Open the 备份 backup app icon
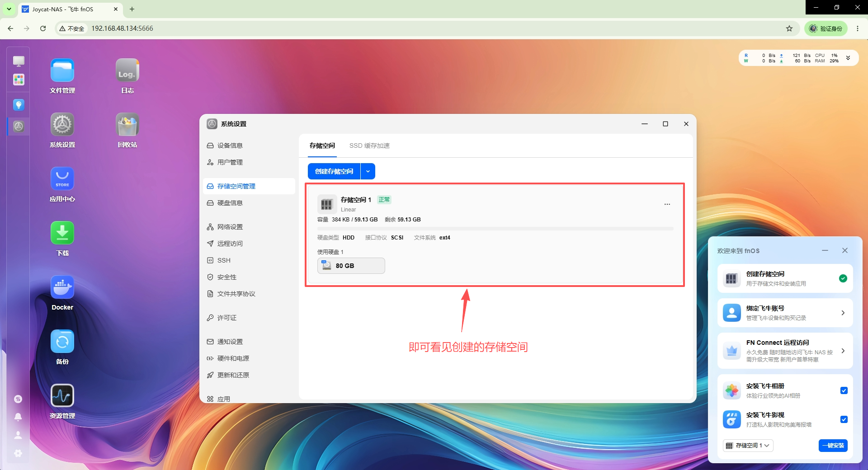The height and width of the screenshot is (470, 868). click(x=62, y=342)
